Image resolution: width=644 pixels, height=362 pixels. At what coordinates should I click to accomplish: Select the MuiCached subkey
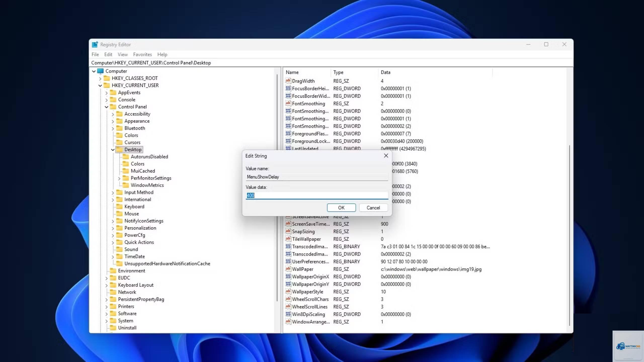pyautogui.click(x=143, y=171)
